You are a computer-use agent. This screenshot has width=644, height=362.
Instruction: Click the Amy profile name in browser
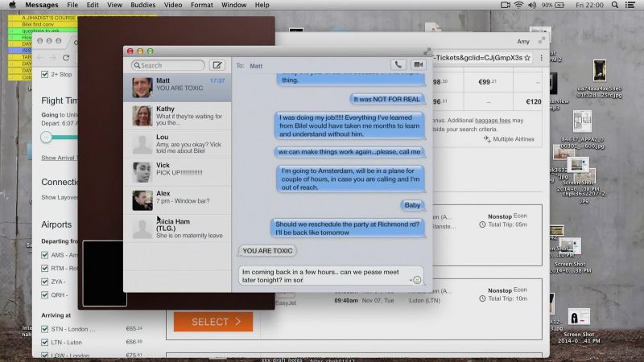point(522,41)
